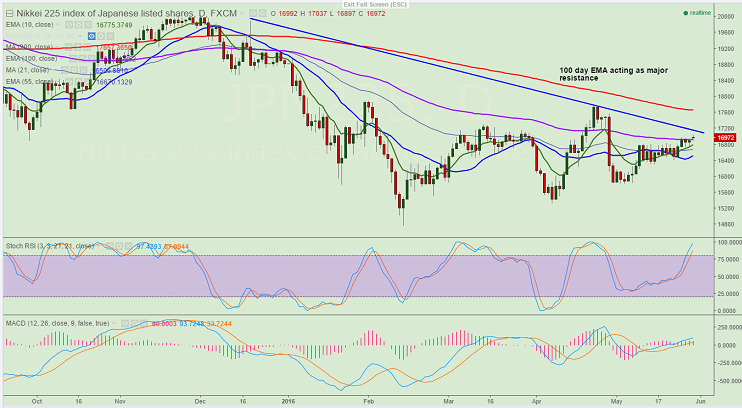Hide the EMA (10, close) indicator
This screenshot has width=742, height=408.
coord(69,25)
